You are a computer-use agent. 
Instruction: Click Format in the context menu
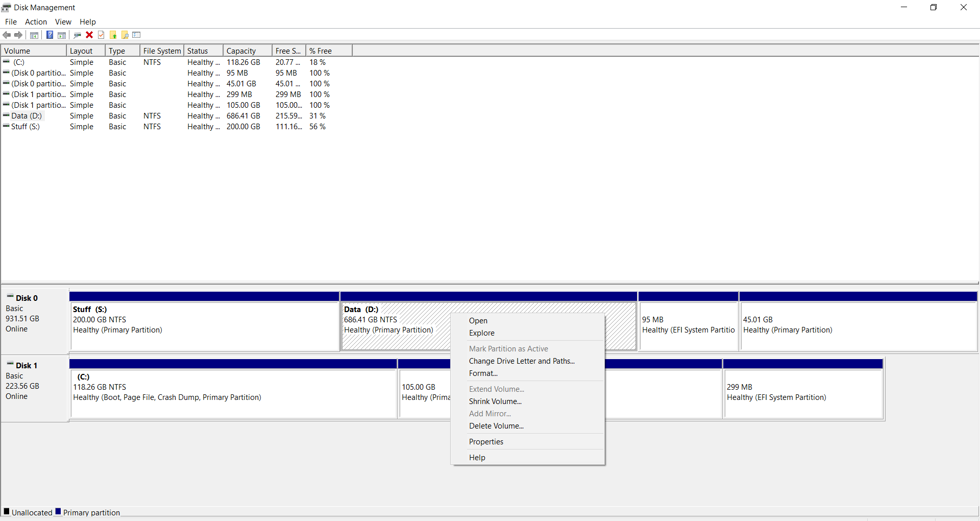[483, 373]
